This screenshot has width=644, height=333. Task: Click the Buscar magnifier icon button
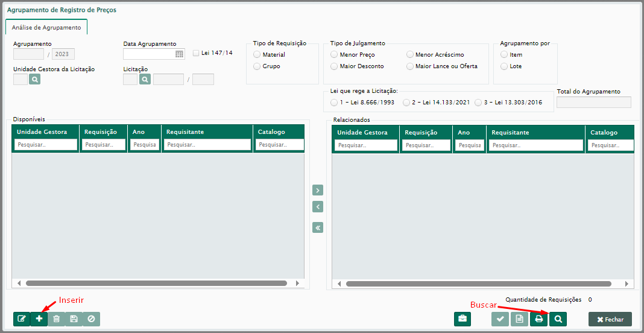pyautogui.click(x=558, y=319)
